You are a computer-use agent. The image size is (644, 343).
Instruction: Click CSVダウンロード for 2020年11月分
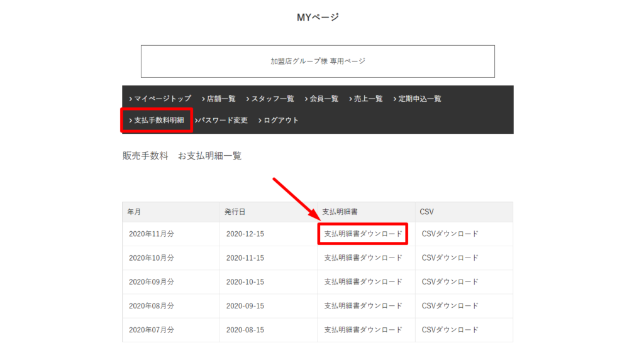[x=450, y=234]
